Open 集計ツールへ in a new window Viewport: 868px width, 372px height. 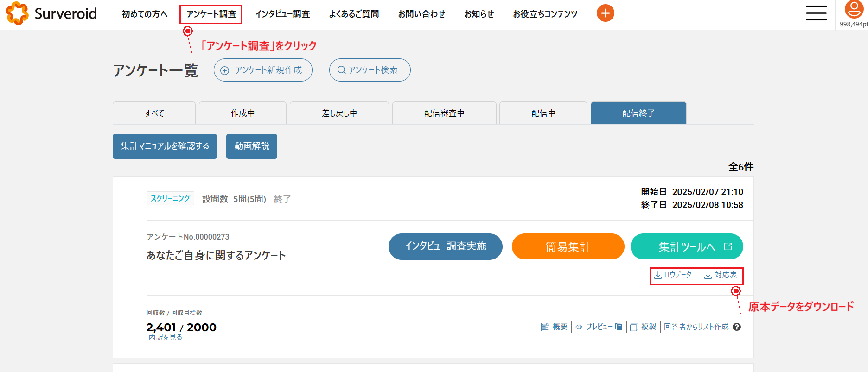tap(687, 247)
